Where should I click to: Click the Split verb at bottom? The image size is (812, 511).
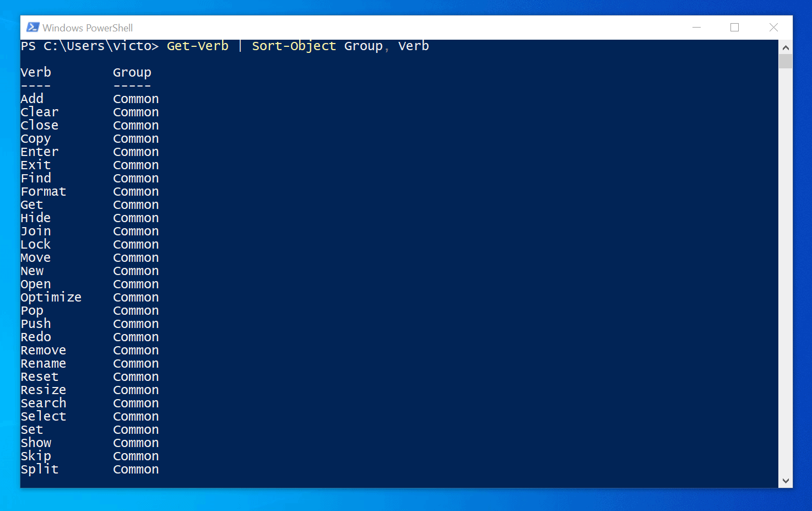(x=39, y=469)
